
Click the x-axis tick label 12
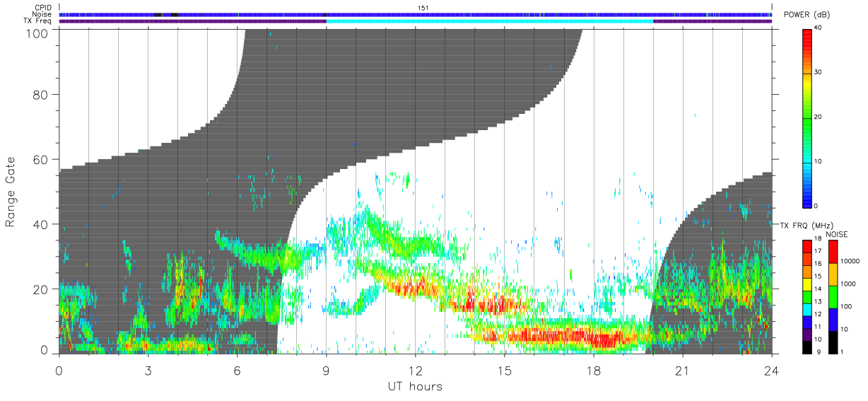click(415, 370)
